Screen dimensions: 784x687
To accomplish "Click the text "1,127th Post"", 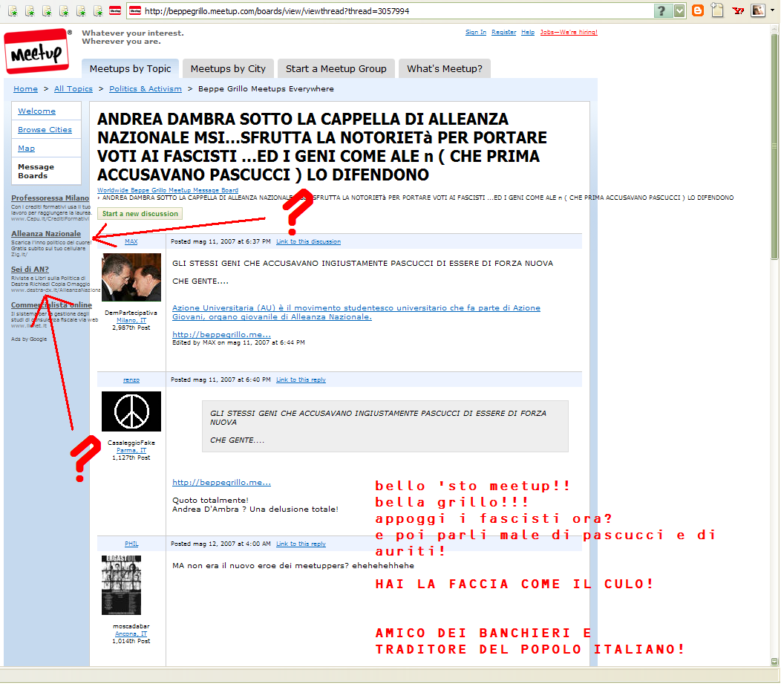I will (x=131, y=458).
